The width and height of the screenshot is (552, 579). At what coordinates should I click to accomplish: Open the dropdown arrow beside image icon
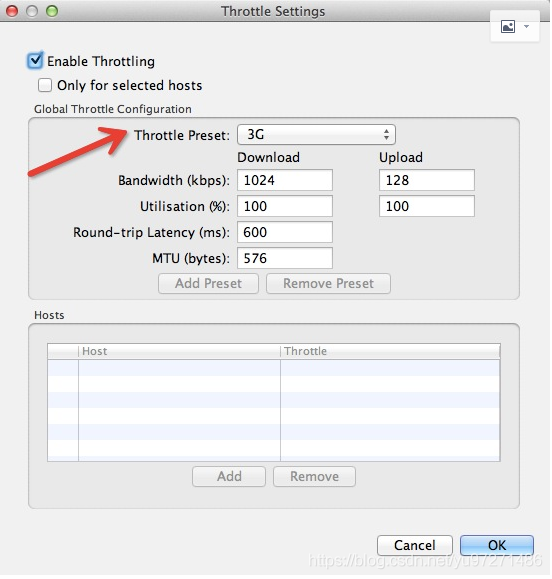[x=528, y=27]
